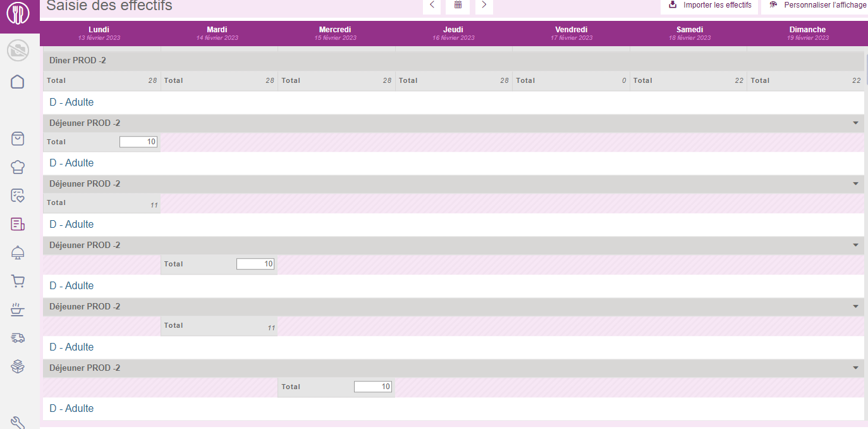Click Mercredi Total 28 cell under Dîner
Viewport: 868px width, 429px height.
[x=336, y=80]
